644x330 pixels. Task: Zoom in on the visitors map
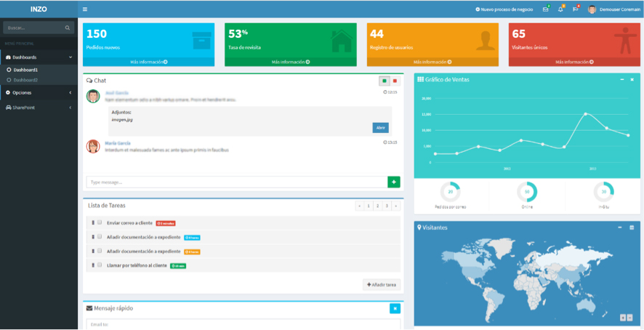pyautogui.click(x=623, y=317)
